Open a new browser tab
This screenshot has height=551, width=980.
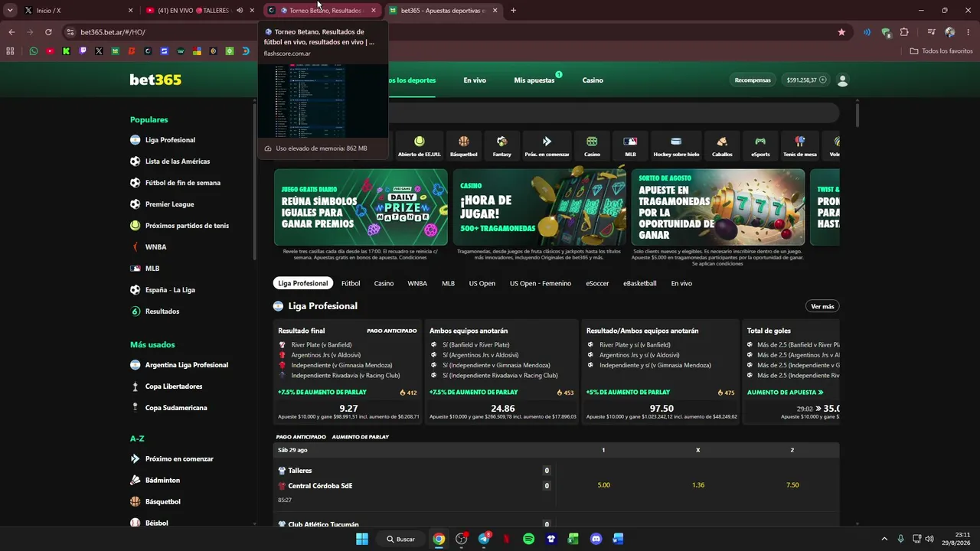point(513,11)
